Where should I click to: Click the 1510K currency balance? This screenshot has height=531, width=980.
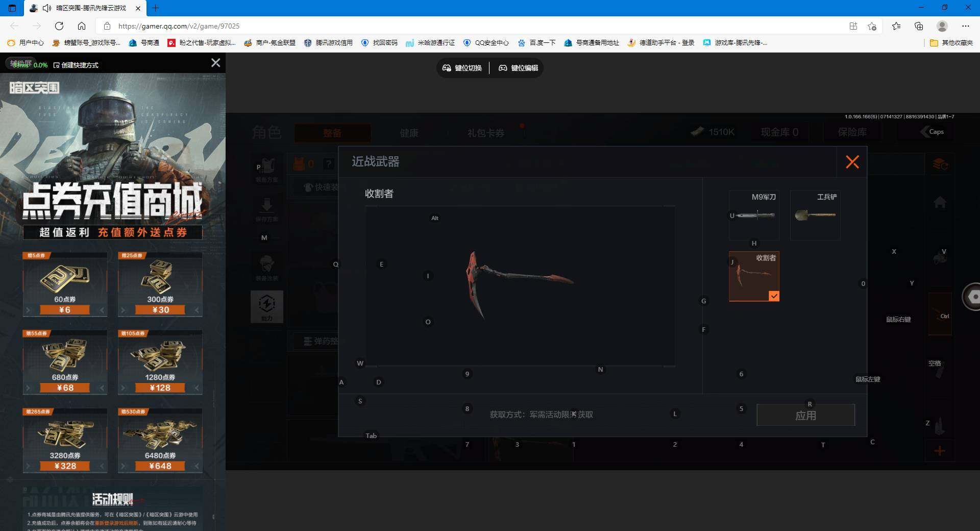[713, 132]
